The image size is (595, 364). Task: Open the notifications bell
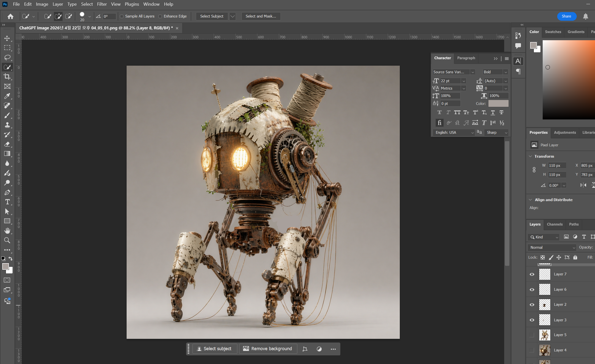585,16
